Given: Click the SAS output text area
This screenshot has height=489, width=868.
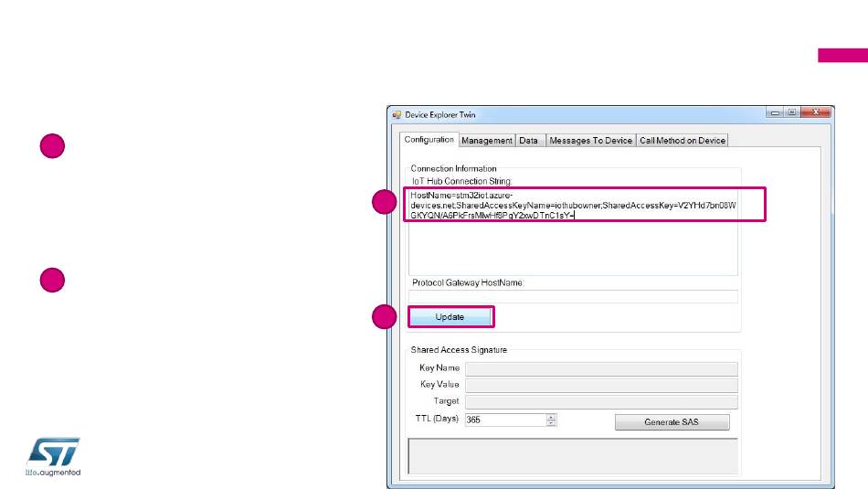Looking at the screenshot, I should click(x=572, y=455).
